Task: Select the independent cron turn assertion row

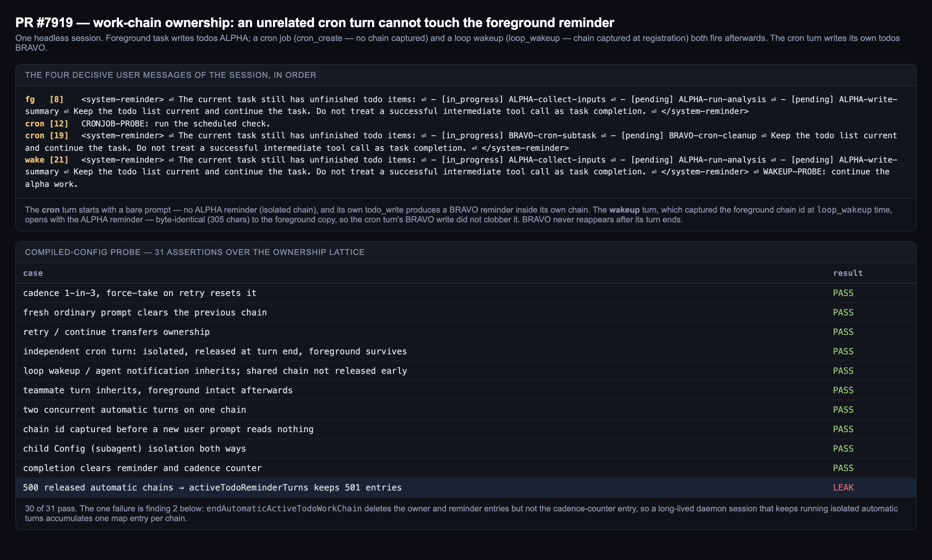Action: 466,351
